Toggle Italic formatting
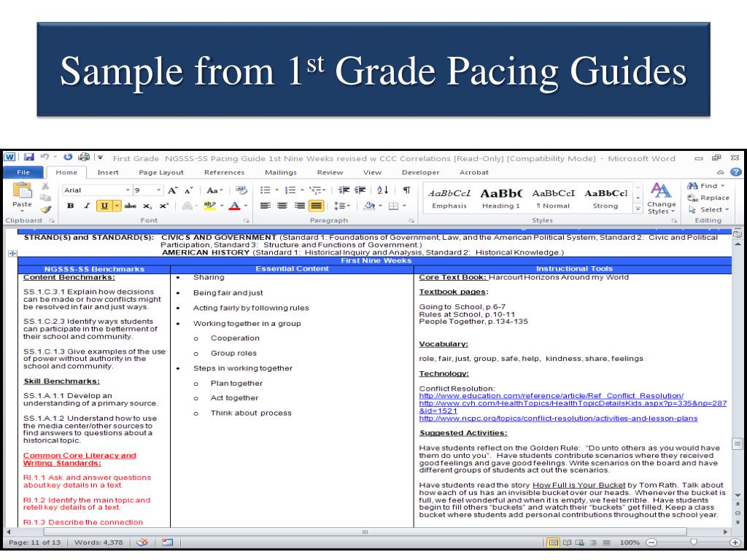Screen dimensions: 747x560 click(87, 206)
